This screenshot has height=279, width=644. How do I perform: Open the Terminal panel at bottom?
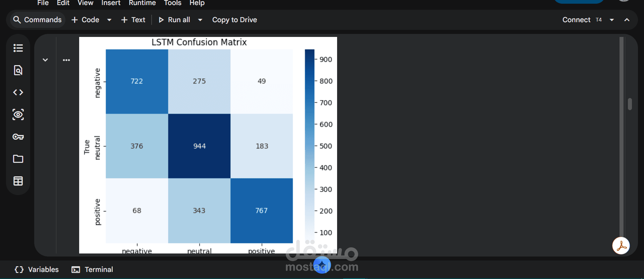(x=92, y=270)
